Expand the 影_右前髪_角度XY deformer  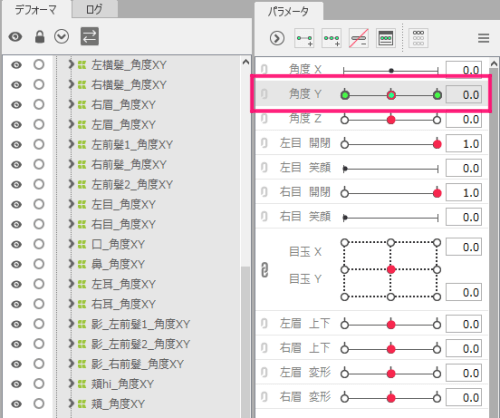[71, 364]
